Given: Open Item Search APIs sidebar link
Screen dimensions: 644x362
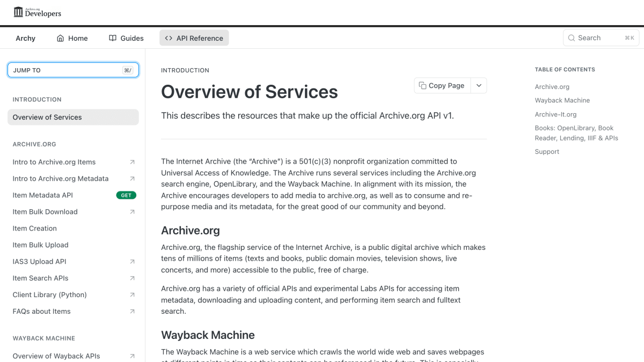Looking at the screenshot, I should (x=73, y=278).
